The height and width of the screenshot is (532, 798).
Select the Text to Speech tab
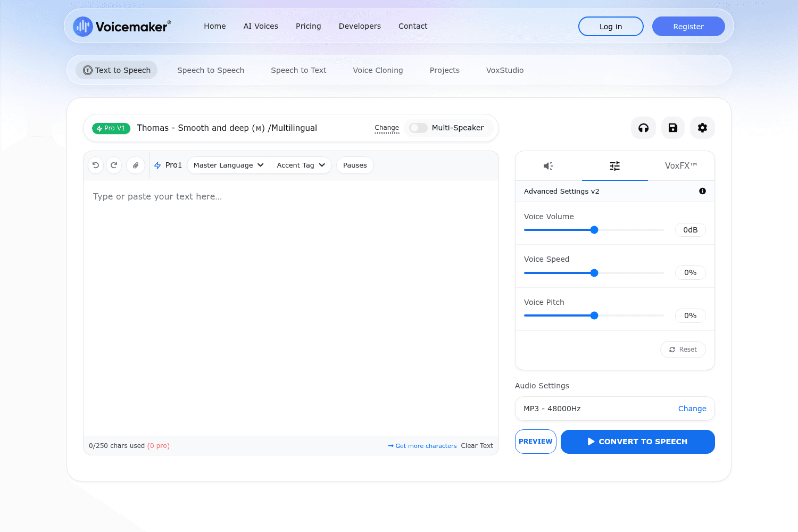click(117, 70)
